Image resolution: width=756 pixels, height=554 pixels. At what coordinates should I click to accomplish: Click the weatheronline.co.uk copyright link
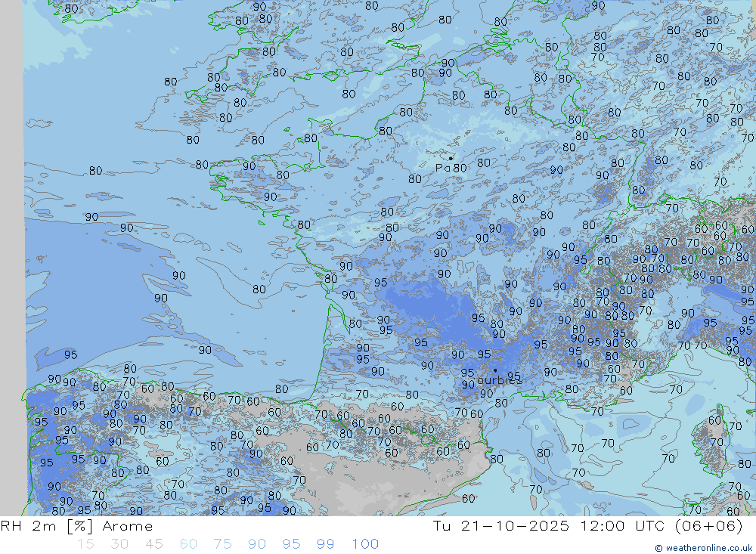[703, 548]
